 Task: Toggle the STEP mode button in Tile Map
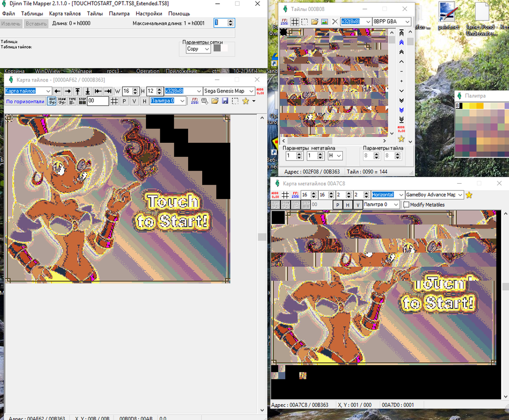pyautogui.click(x=82, y=101)
